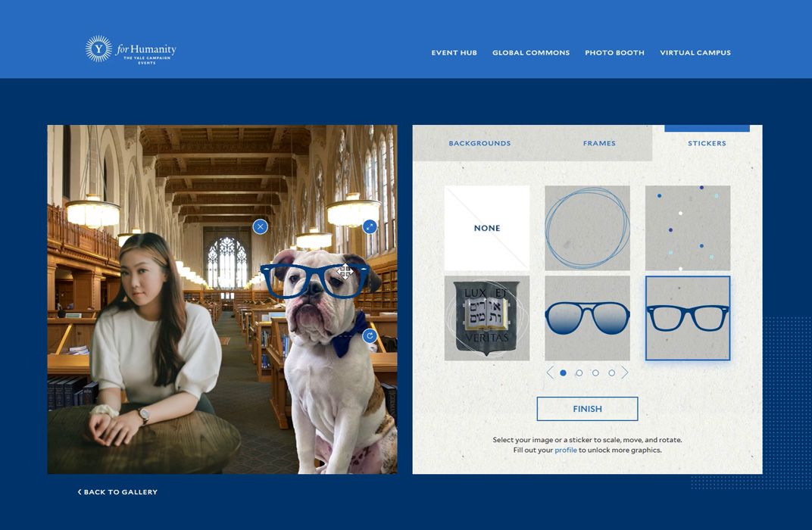Click the move cursor on the glasses sticker
Screen dimensions: 812x530
point(345,271)
